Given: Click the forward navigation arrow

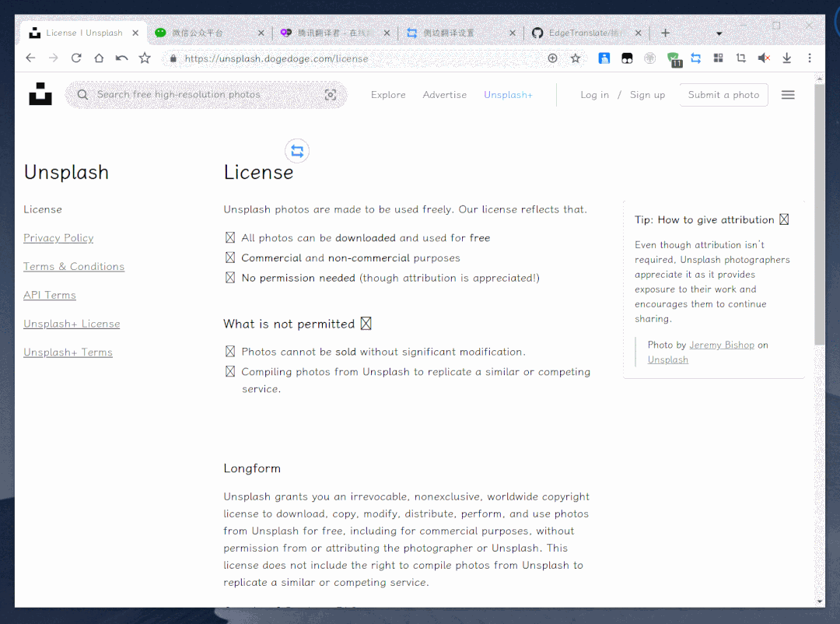Looking at the screenshot, I should pos(53,58).
